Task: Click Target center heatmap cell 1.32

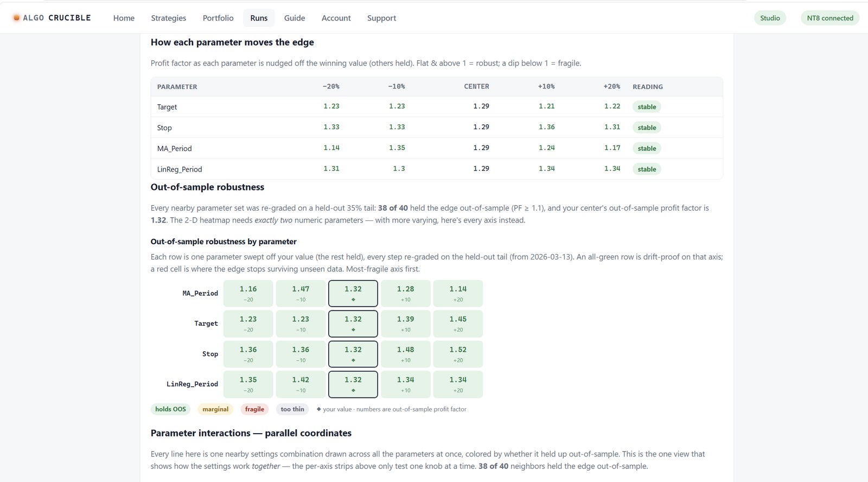Action: [x=353, y=324]
